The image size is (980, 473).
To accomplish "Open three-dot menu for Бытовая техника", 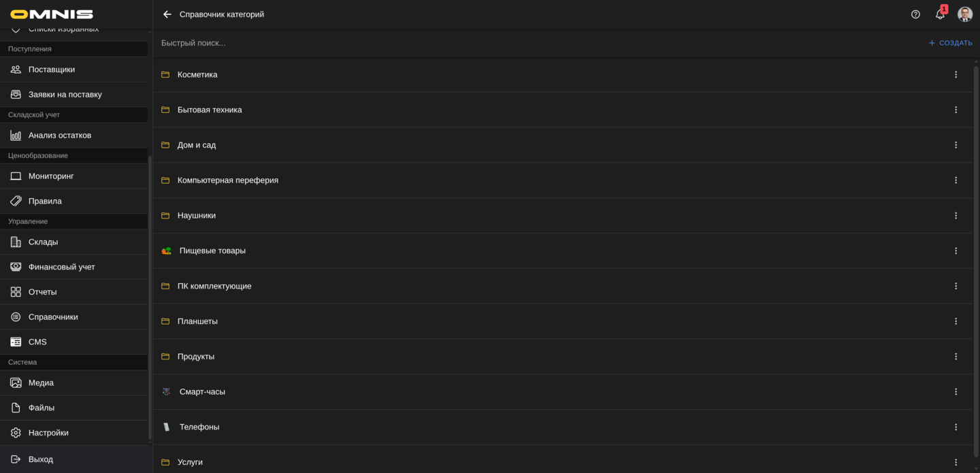I will point(955,110).
